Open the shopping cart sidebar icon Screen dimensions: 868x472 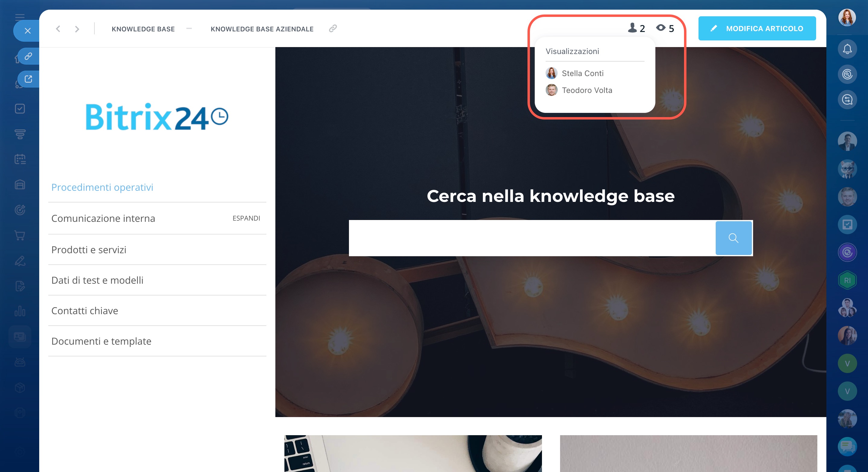point(20,235)
